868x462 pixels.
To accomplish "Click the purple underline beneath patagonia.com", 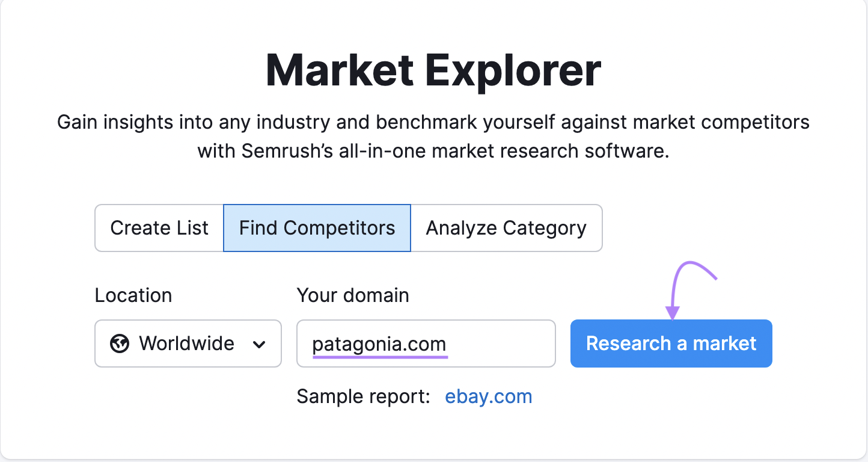I will coord(379,357).
